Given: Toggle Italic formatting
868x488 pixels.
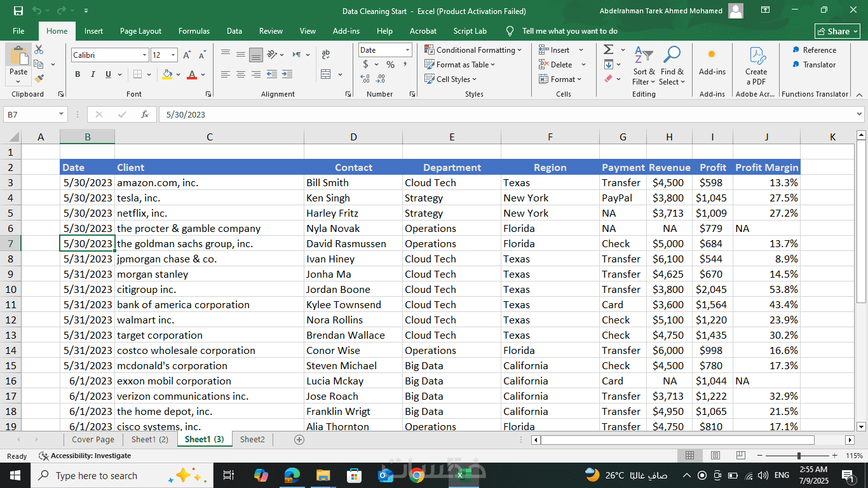Looking at the screenshot, I should pos(93,74).
